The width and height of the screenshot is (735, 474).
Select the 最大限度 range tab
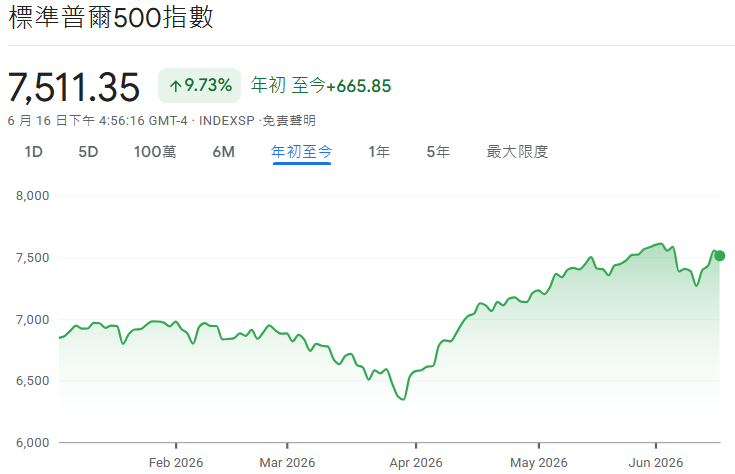click(x=518, y=152)
